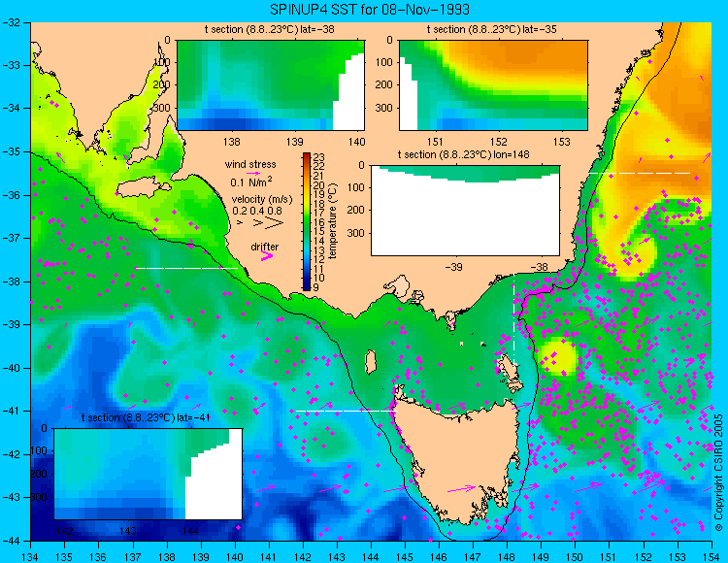
Task: Click the white dashed section line at latitude -38
Action: pos(186,268)
